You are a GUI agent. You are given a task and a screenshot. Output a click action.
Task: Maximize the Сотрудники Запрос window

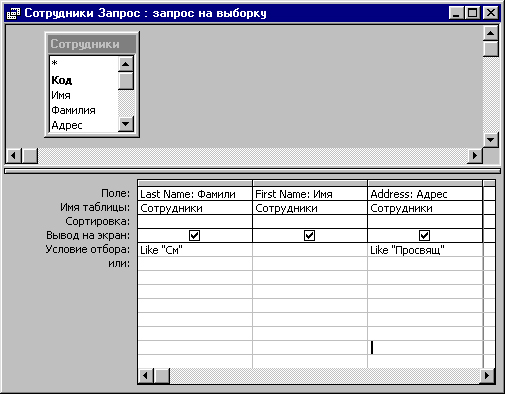tap(472, 13)
